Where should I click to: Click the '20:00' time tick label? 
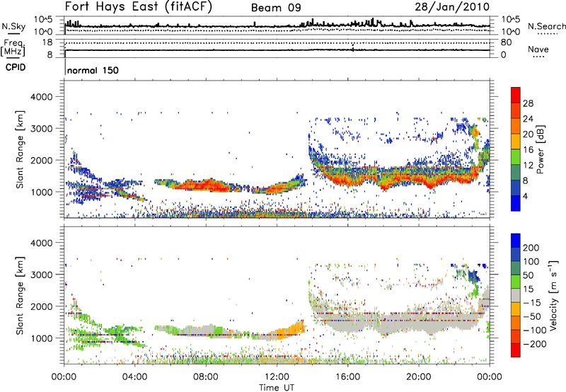(419, 377)
